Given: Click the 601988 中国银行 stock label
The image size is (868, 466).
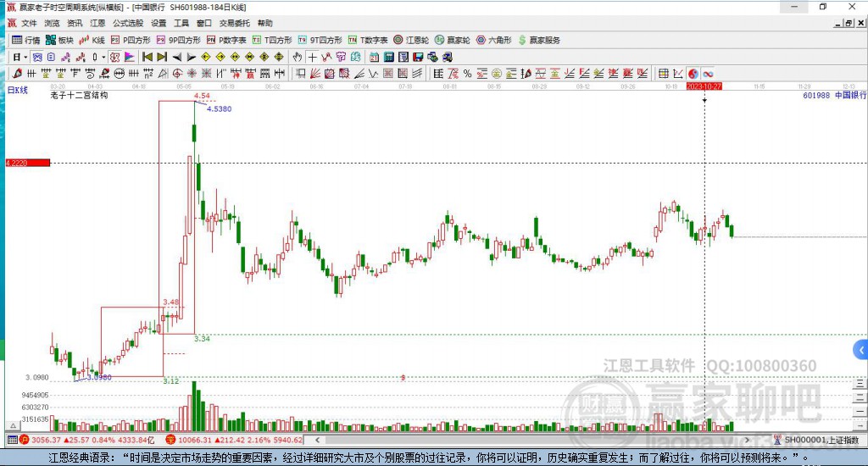Looking at the screenshot, I should click(x=834, y=95).
